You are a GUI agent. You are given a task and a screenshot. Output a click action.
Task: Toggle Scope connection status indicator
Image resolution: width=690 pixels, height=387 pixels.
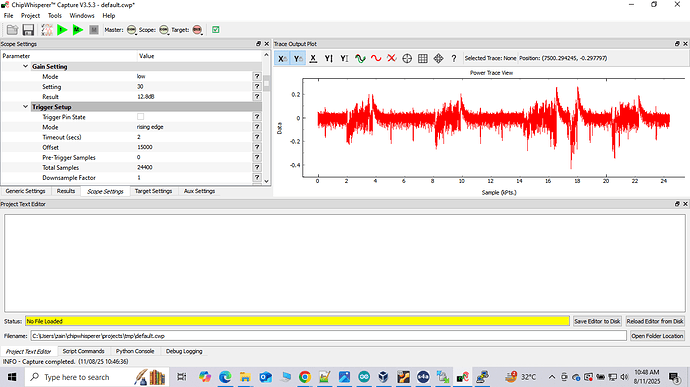pyautogui.click(x=164, y=30)
